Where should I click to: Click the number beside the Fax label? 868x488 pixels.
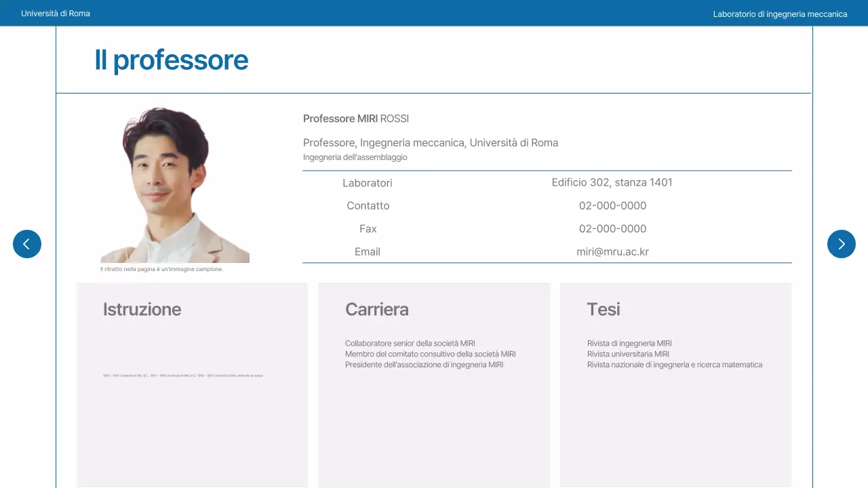coord(612,229)
